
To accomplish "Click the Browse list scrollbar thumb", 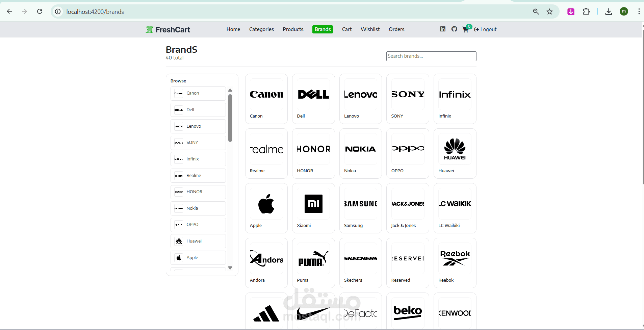I will [x=230, y=118].
